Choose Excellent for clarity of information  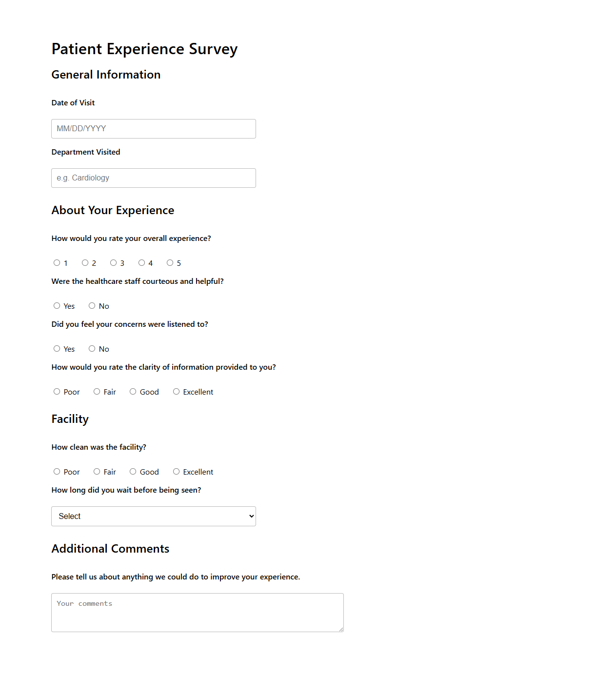pyautogui.click(x=176, y=391)
